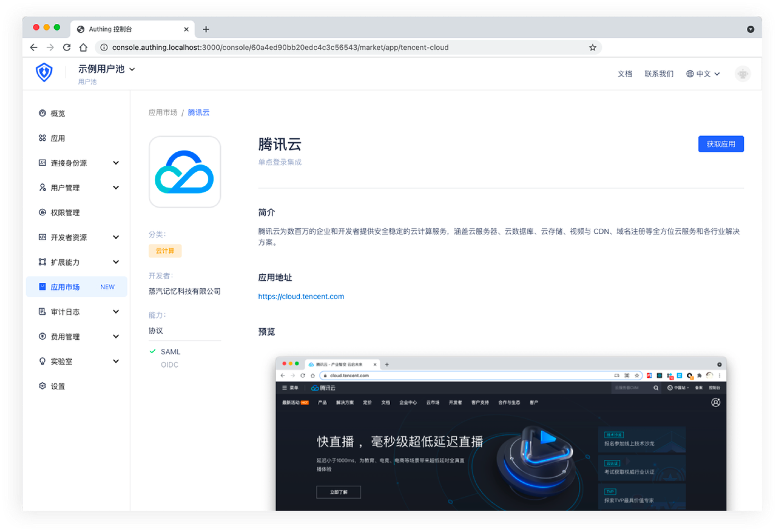The height and width of the screenshot is (532, 778).
Task: Click the browser profile dropdown circle icon
Action: pos(750,29)
